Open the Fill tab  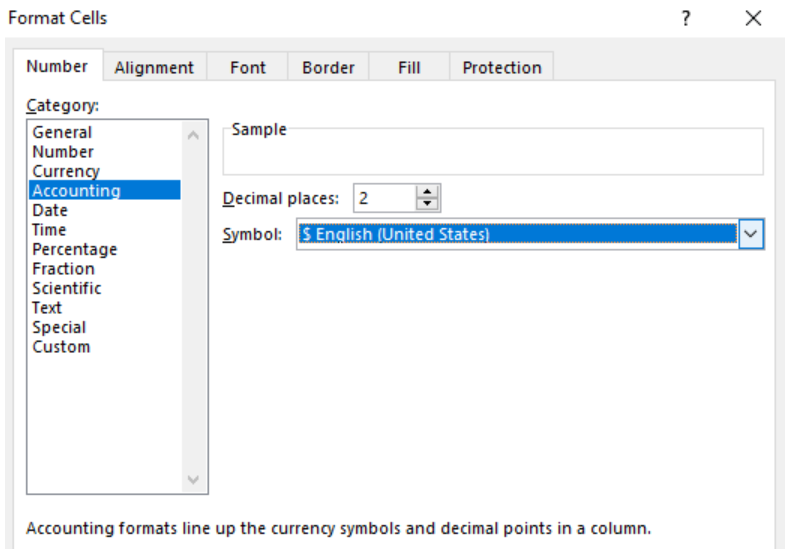[409, 67]
